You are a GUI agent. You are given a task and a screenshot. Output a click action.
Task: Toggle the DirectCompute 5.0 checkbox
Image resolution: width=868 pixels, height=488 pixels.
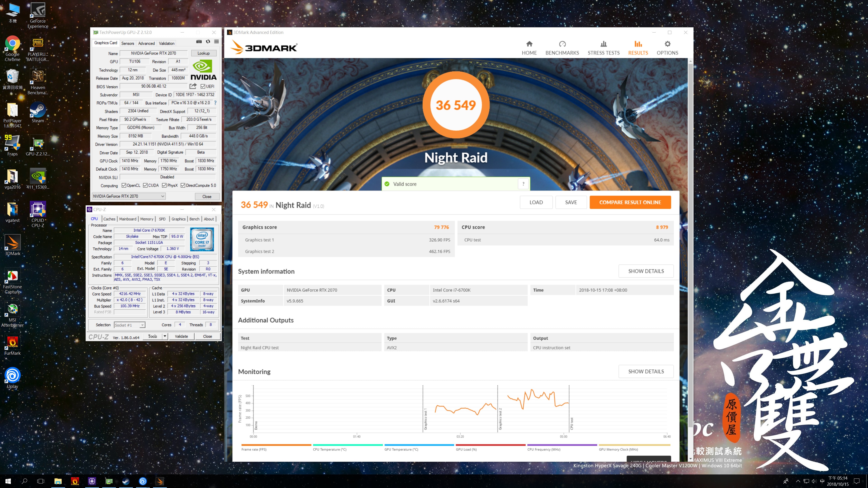coord(183,185)
